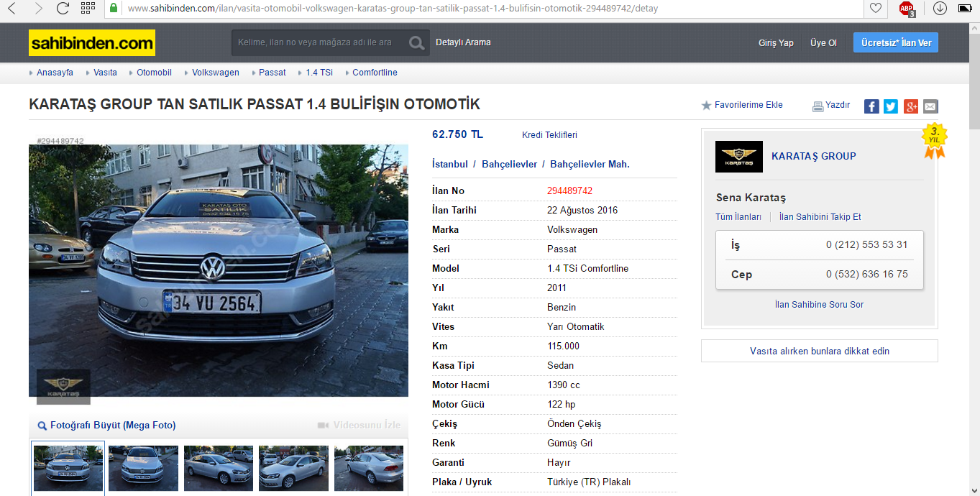
Task: Click the Cep phone number 0 (532) 636 16 75
Action: 866,275
